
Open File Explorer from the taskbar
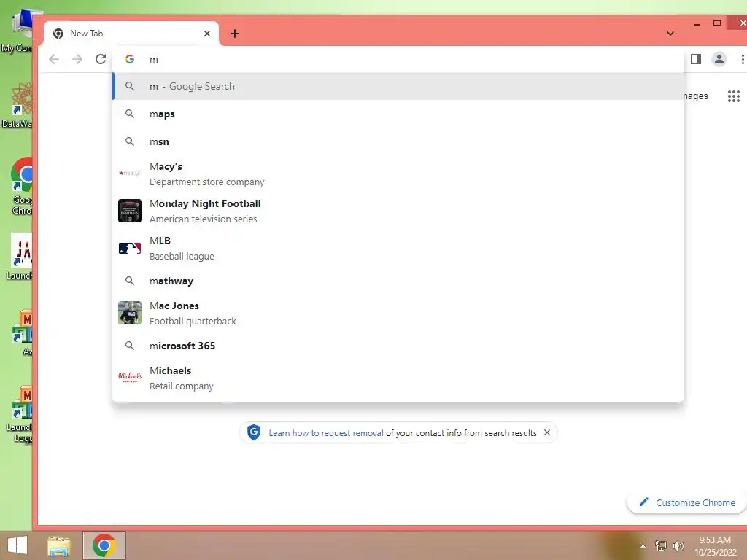point(59,545)
